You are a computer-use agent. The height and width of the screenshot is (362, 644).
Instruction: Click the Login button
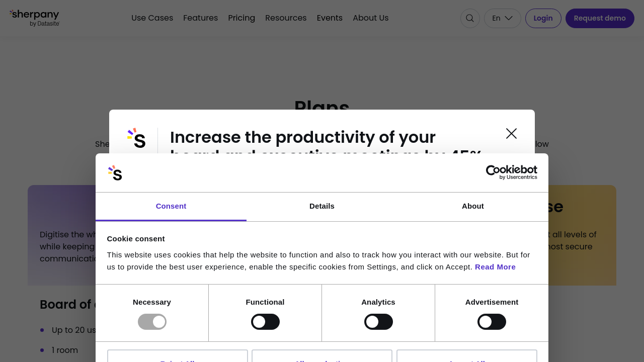543,19
